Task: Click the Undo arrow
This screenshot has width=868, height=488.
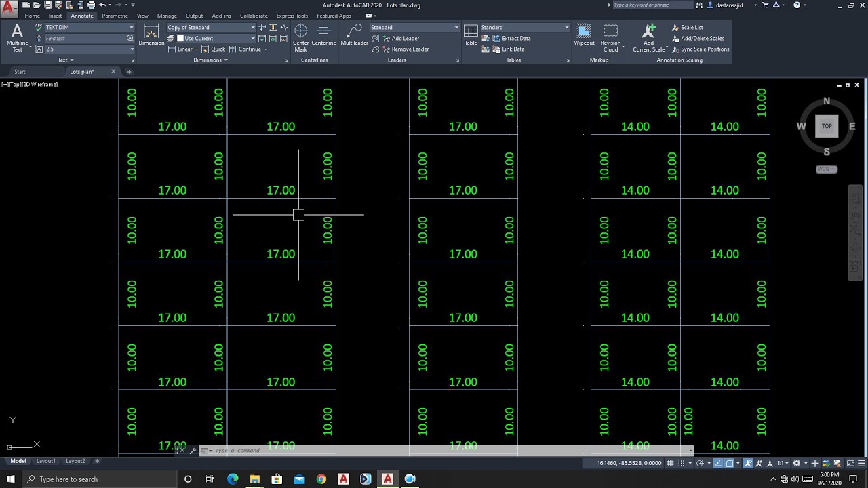Action: (x=102, y=5)
